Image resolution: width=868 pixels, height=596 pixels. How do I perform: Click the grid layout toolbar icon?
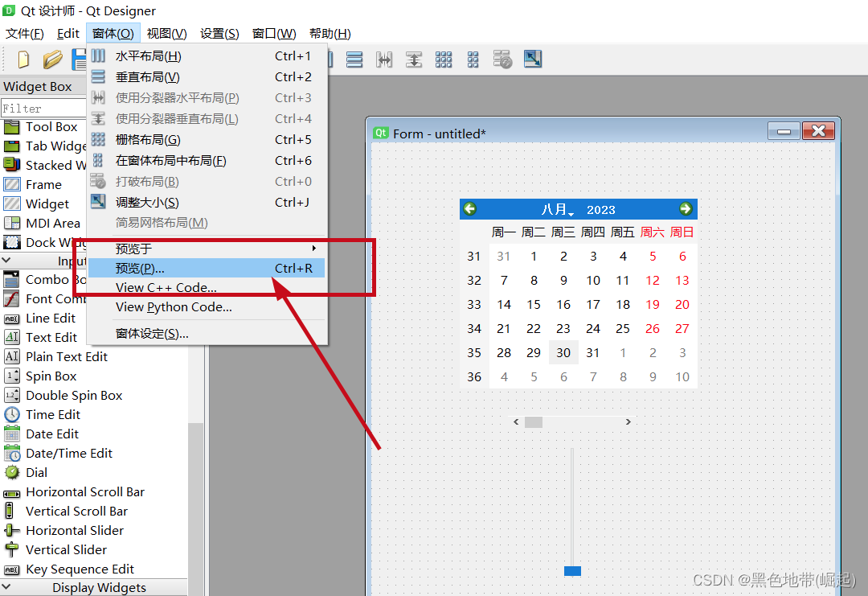tap(444, 60)
